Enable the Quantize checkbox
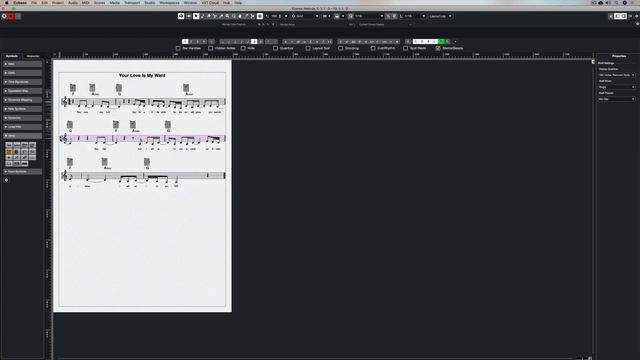Screen dimensions: 640x360 [x=276, y=48]
